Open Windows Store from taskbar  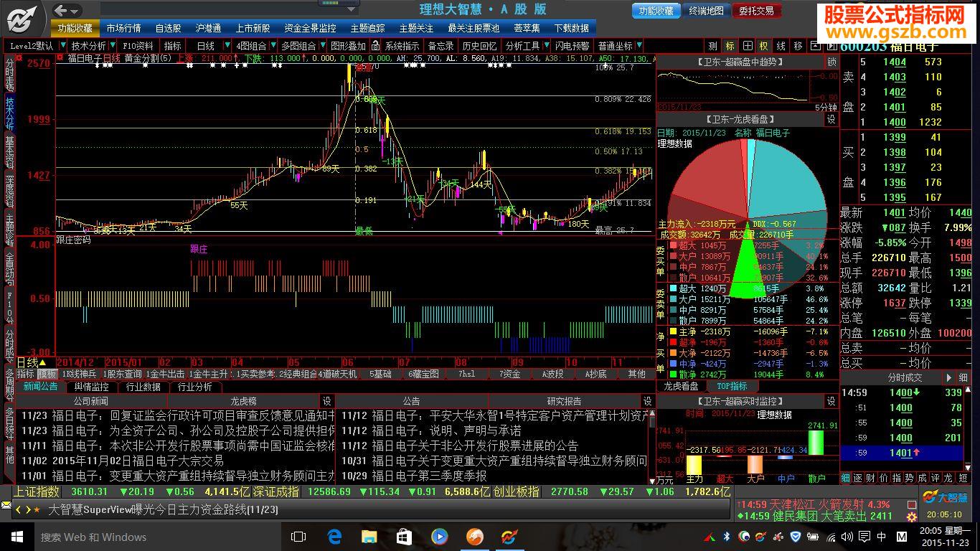click(x=405, y=537)
